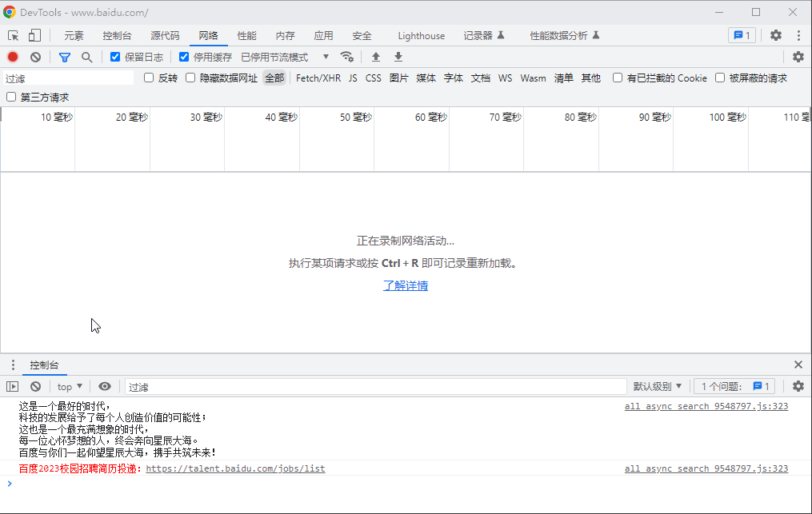Toggle the device toolbar icon
Viewport: 812px width, 514px height.
tap(34, 35)
